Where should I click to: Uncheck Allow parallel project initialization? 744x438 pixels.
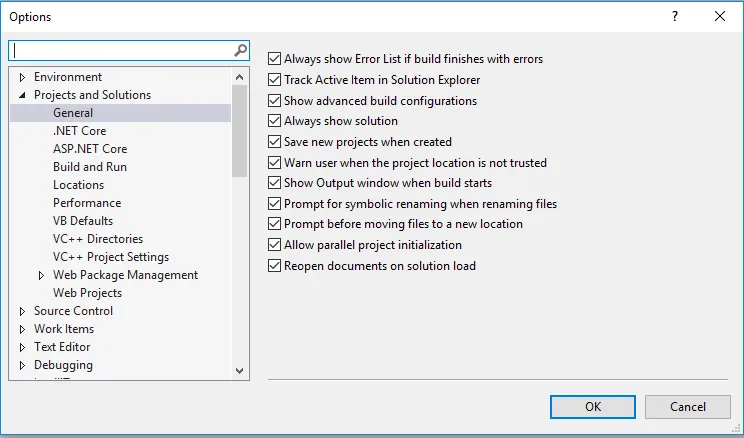[276, 245]
